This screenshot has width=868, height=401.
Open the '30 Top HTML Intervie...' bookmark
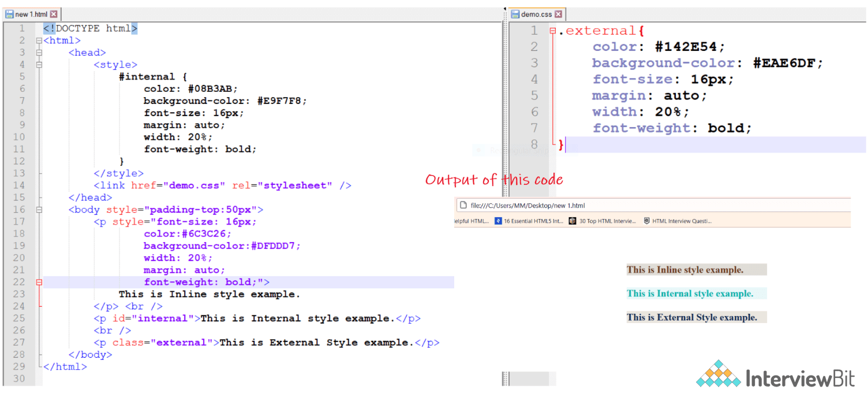pos(603,221)
